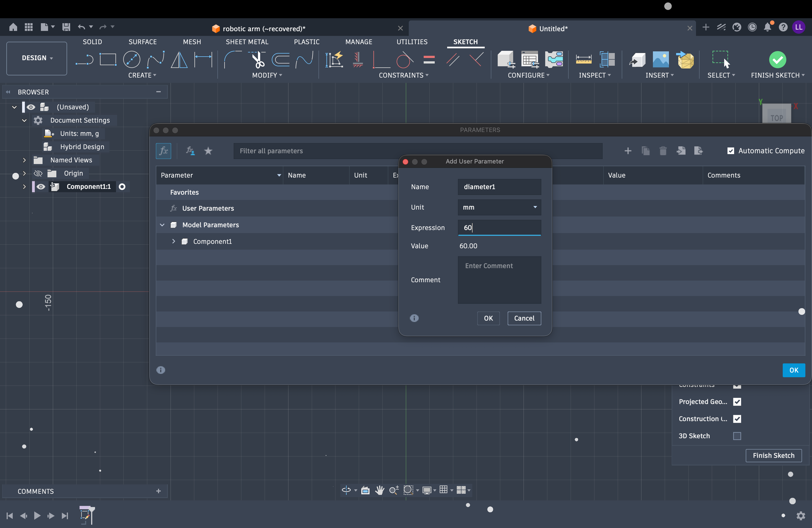Play the timeline forward
The image size is (812, 528).
pyautogui.click(x=37, y=515)
